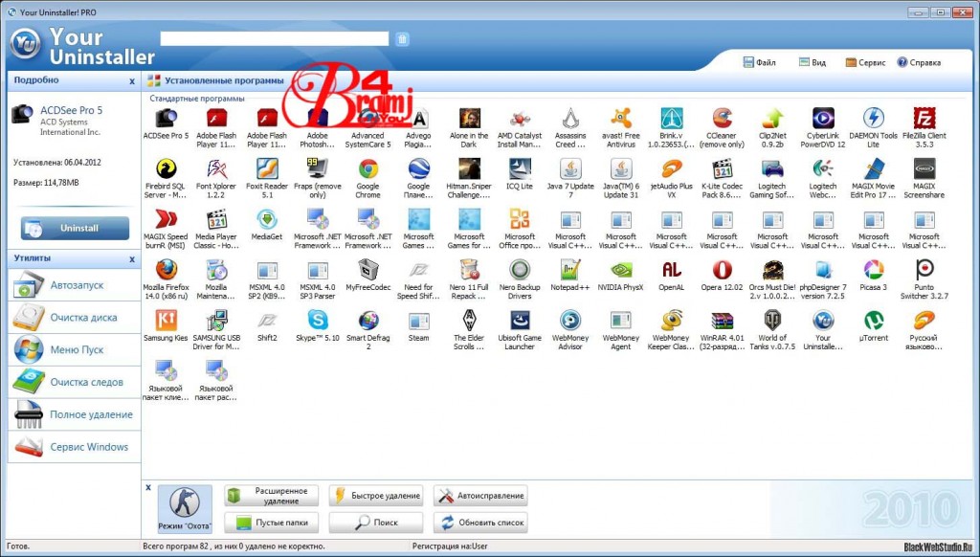Select Opera 12.02 program icon
Image resolution: width=980 pixels, height=557 pixels.
(x=722, y=270)
